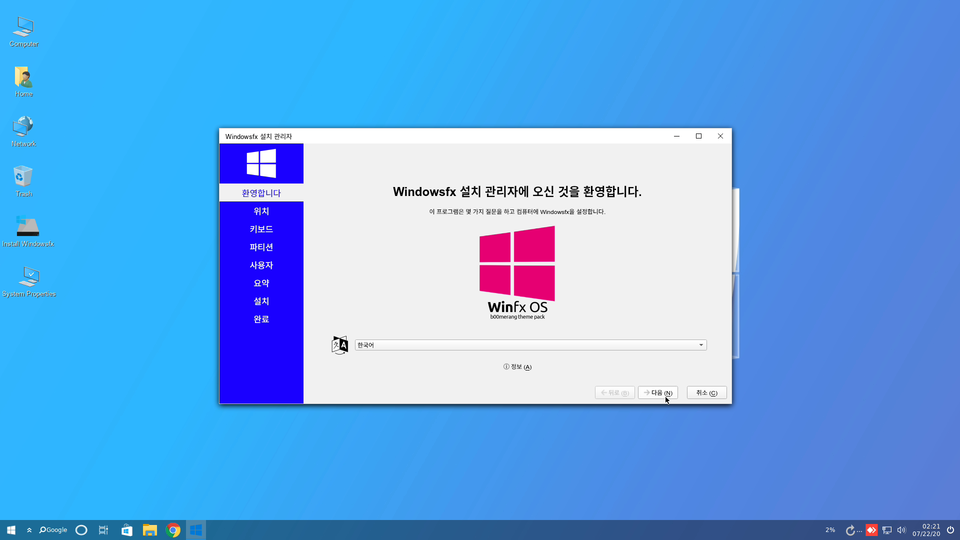This screenshot has height=540, width=960.
Task: Click the power button at the taskbar end
Action: pyautogui.click(x=950, y=530)
